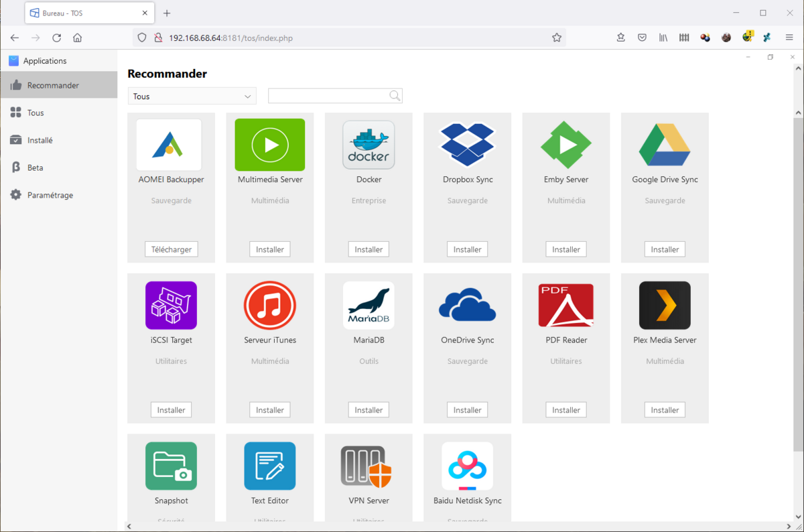Open the Dropbox Sync icon
804x532 pixels.
tap(467, 145)
